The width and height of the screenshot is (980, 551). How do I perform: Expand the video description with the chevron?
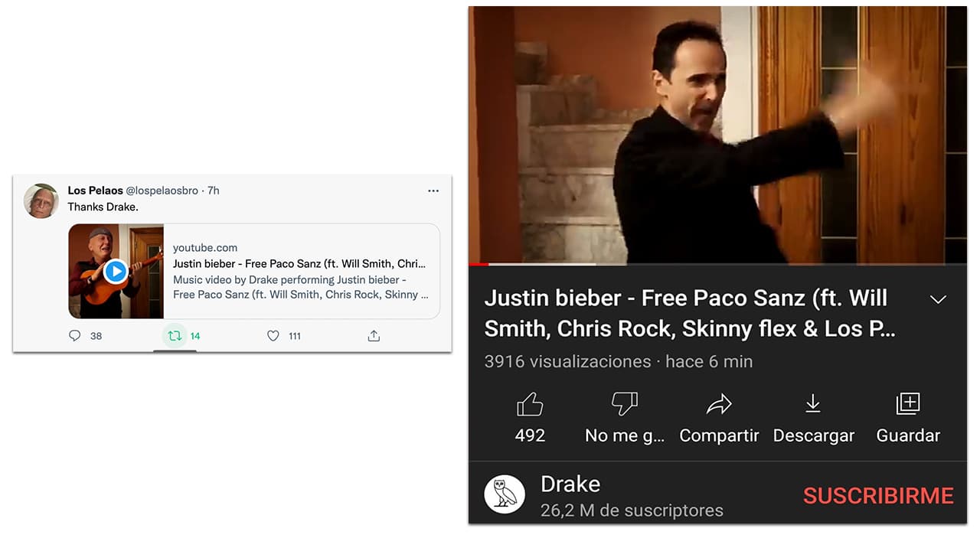coord(938,299)
